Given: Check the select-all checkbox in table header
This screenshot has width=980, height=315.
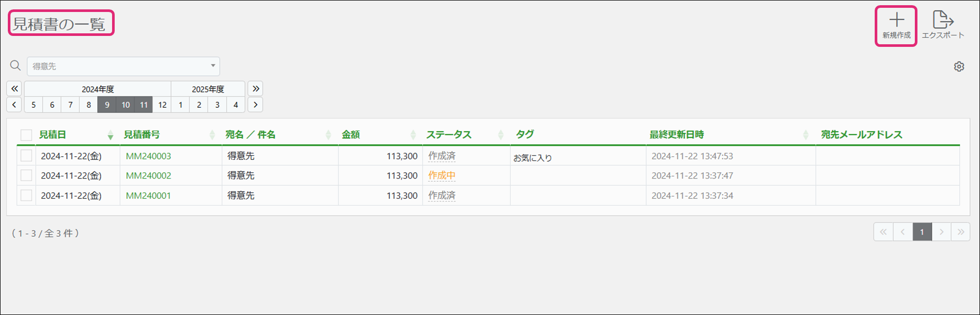Looking at the screenshot, I should pos(26,135).
